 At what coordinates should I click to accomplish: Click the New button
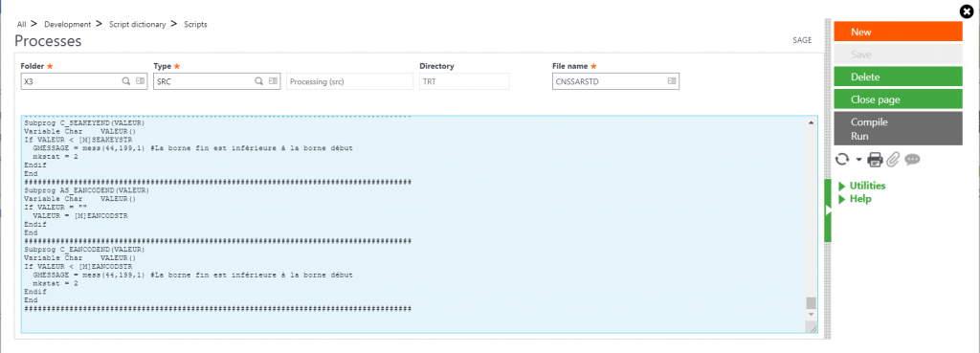898,32
